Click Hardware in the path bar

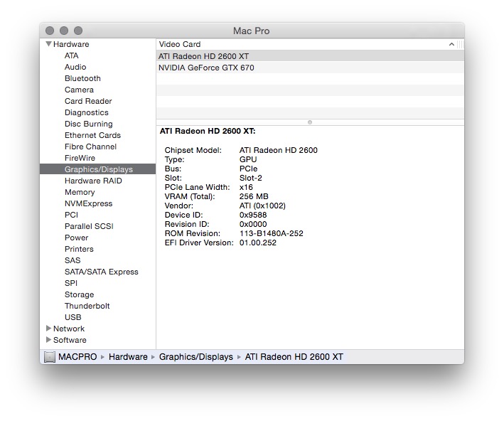coord(128,357)
